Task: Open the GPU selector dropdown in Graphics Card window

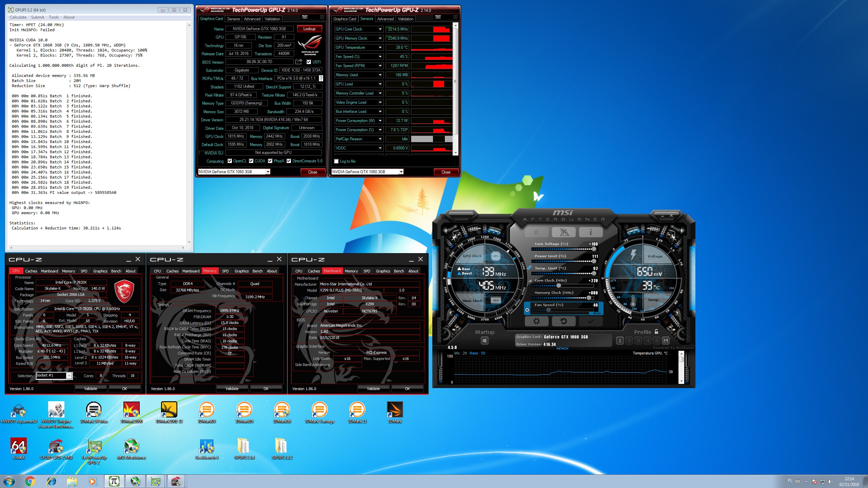Action: pyautogui.click(x=268, y=172)
